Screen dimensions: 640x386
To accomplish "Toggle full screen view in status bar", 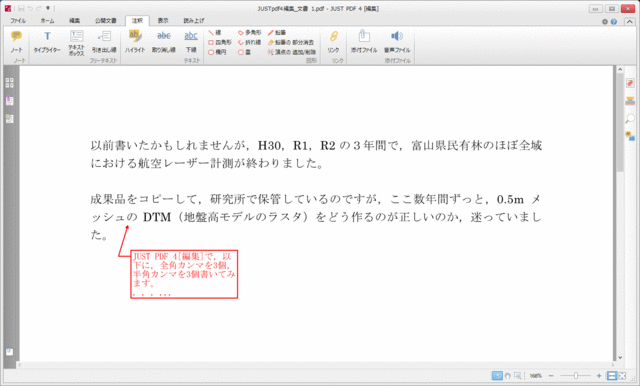I will (622, 376).
